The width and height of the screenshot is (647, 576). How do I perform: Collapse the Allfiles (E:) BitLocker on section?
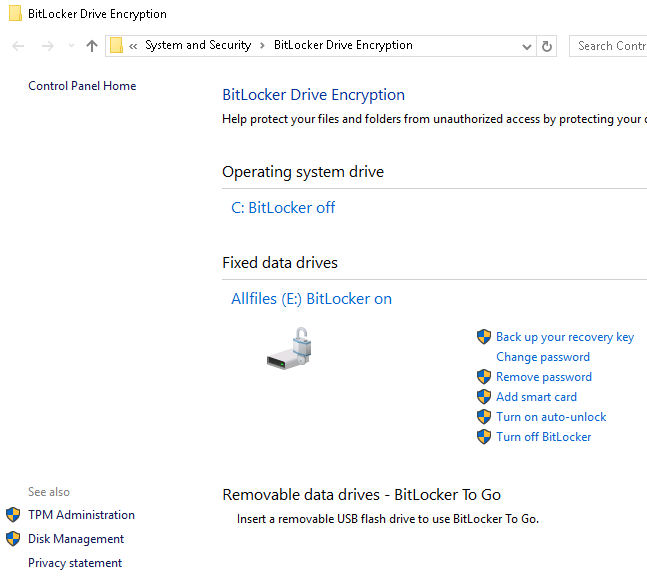(311, 299)
